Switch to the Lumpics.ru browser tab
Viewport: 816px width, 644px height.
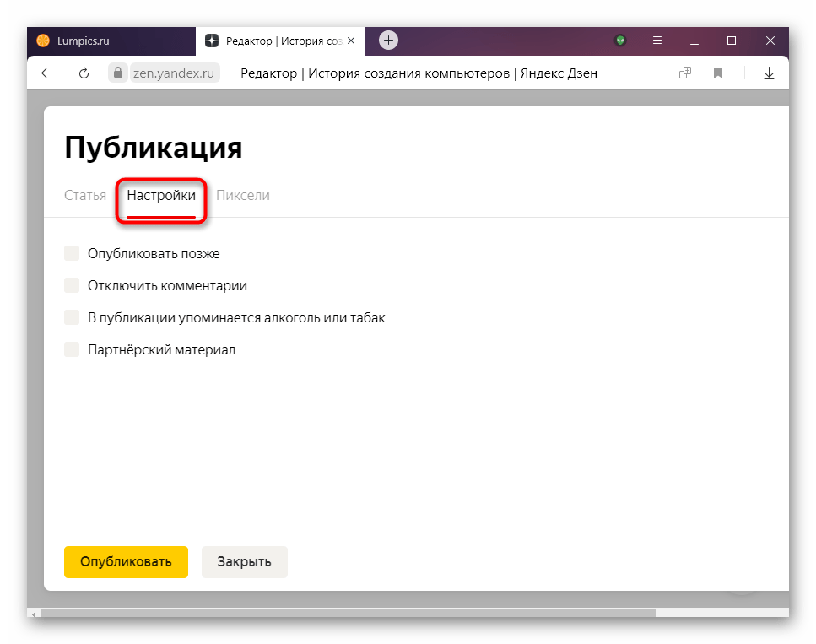point(111,41)
